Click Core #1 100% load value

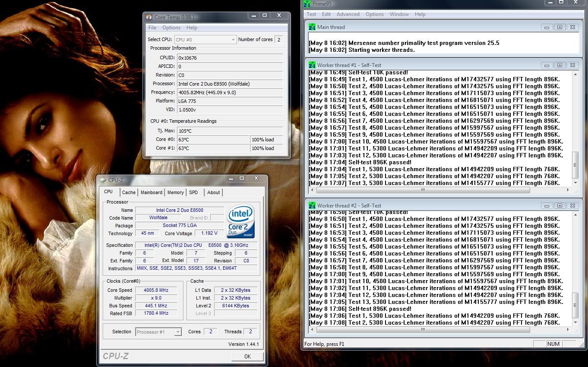coord(267,148)
